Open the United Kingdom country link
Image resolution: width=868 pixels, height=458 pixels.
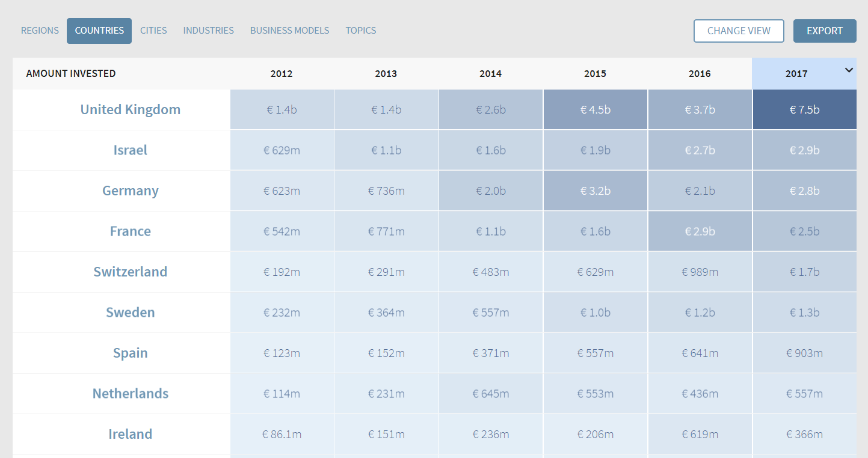[130, 109]
